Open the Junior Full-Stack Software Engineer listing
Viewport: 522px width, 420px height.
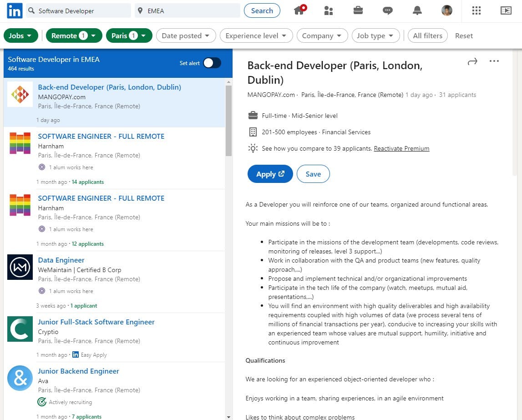coord(96,322)
